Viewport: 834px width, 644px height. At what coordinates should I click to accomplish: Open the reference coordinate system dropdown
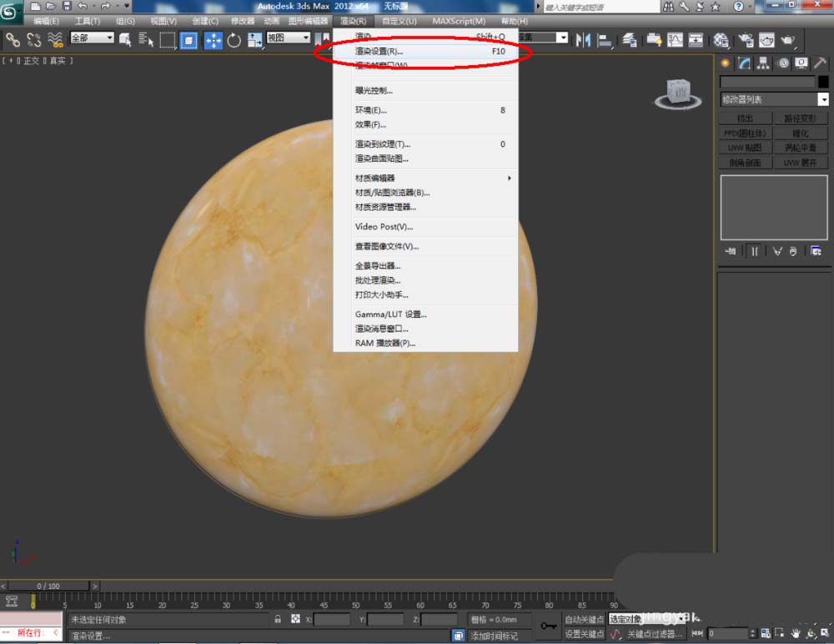(289, 38)
